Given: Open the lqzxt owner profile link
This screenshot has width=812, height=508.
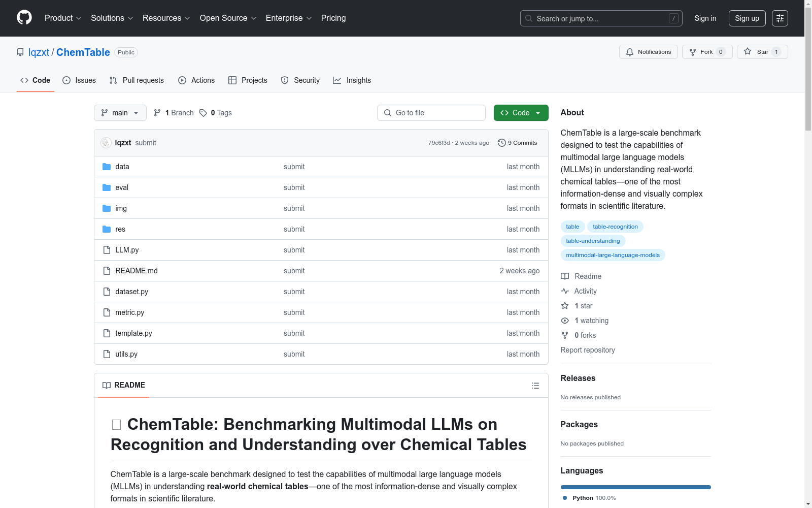Looking at the screenshot, I should (39, 52).
